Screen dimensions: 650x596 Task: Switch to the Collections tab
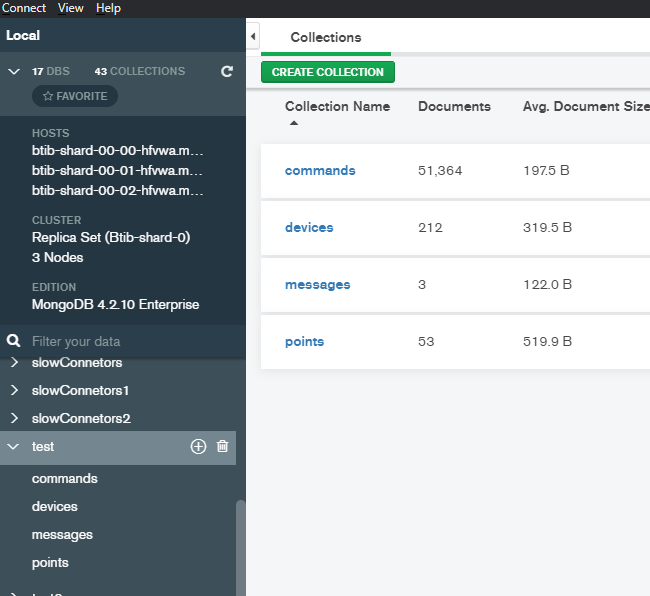pos(325,38)
